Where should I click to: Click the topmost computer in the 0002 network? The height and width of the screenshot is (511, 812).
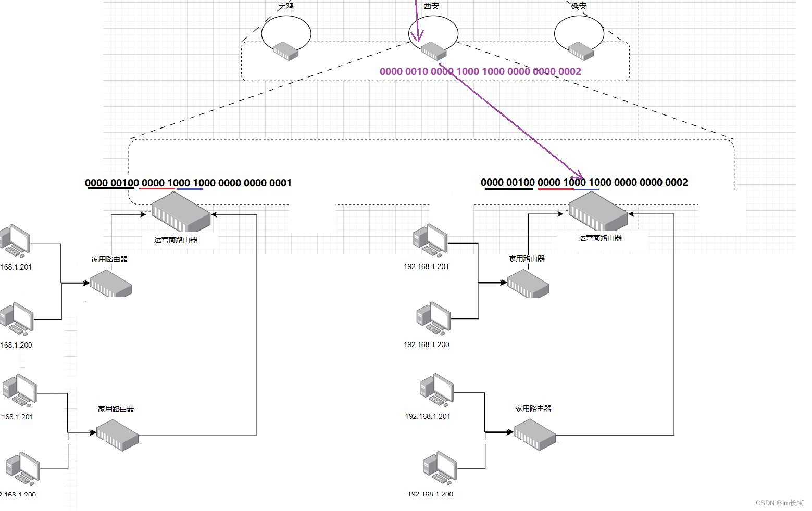[430, 240]
